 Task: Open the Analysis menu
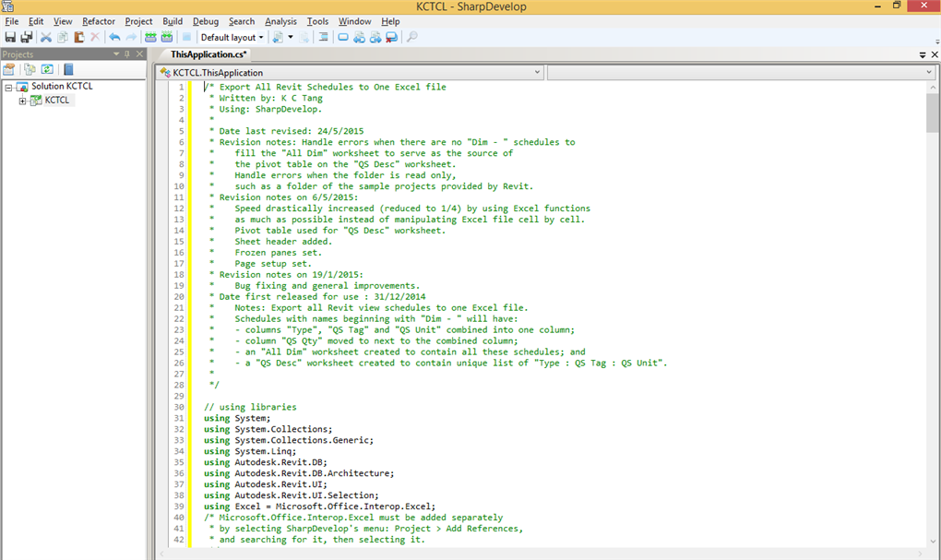[x=280, y=21]
